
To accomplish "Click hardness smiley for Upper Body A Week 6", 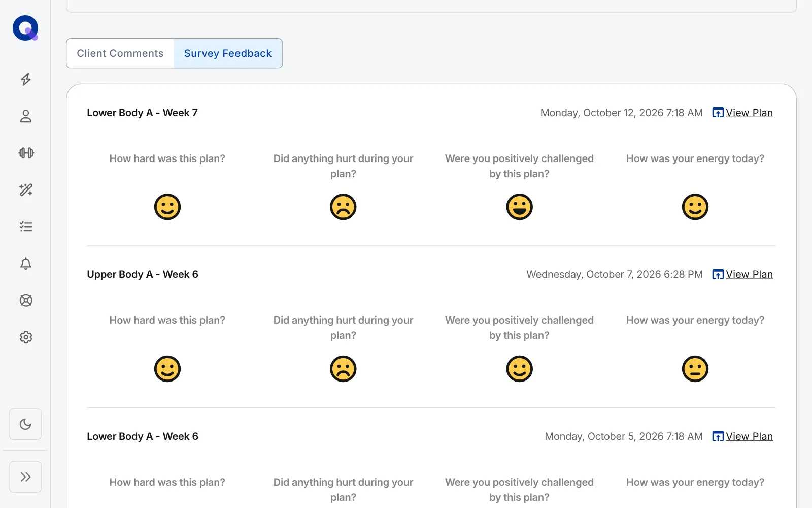I will [167, 369].
